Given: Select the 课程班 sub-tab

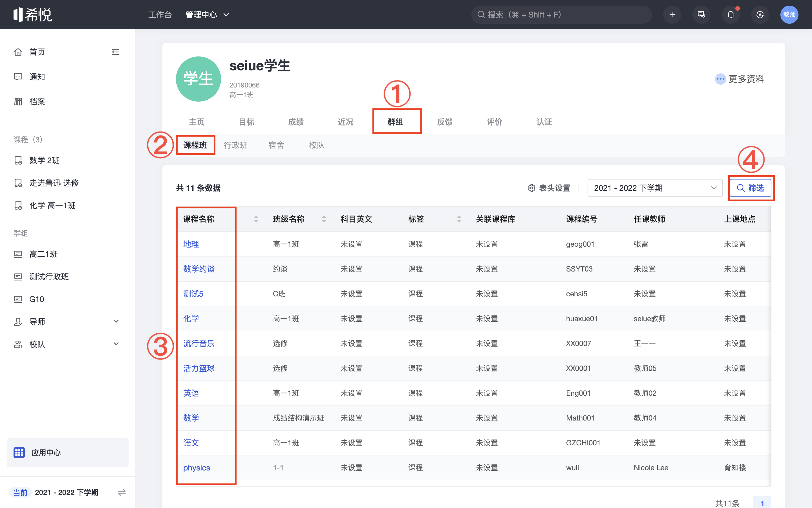Looking at the screenshot, I should (195, 145).
